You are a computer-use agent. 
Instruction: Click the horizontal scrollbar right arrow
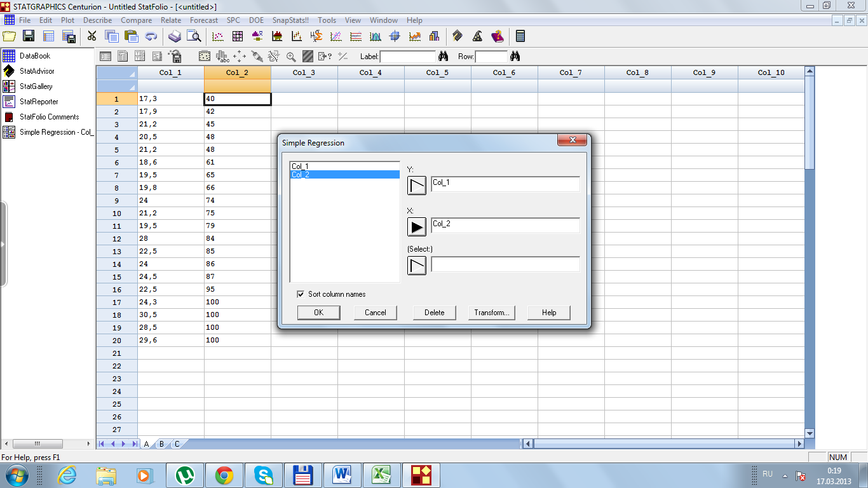tap(799, 444)
